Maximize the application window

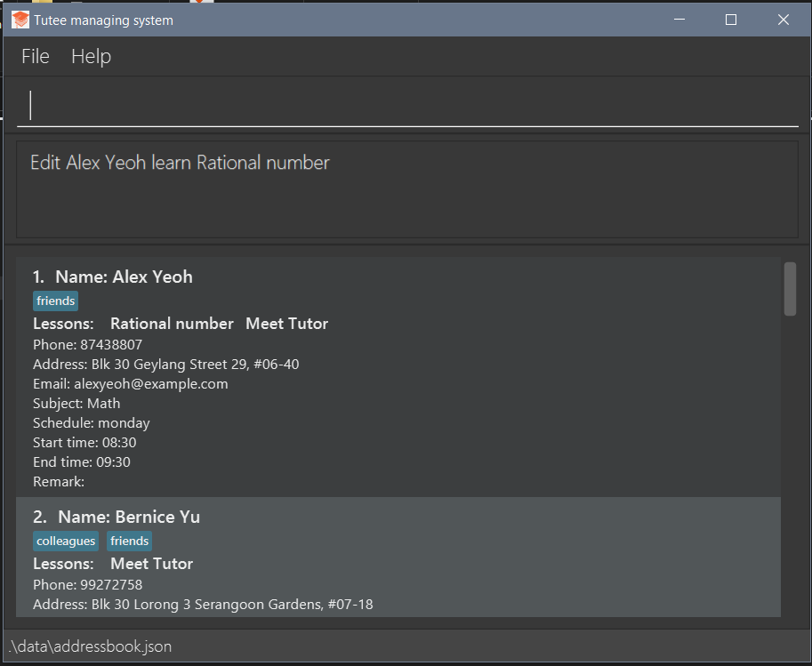[731, 20]
